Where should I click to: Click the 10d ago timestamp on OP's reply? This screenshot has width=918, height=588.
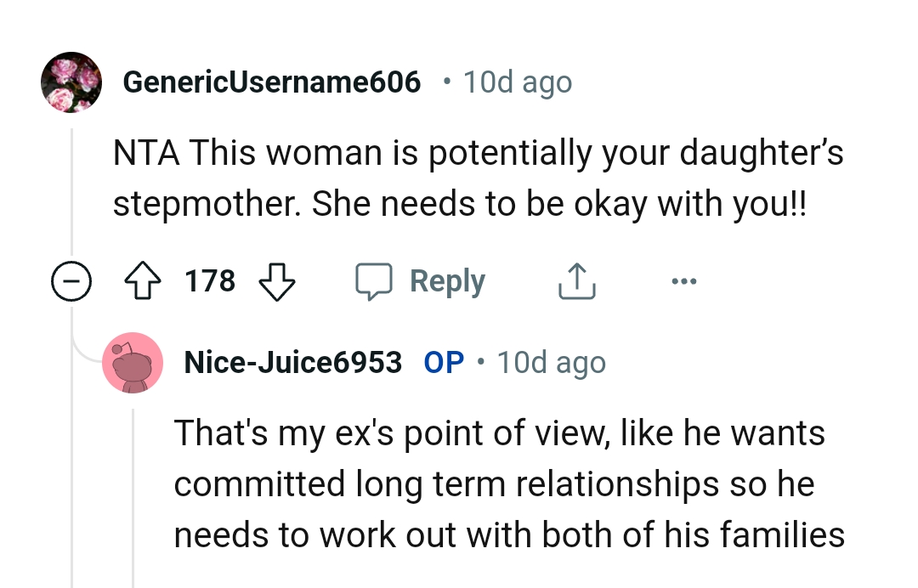[551, 362]
